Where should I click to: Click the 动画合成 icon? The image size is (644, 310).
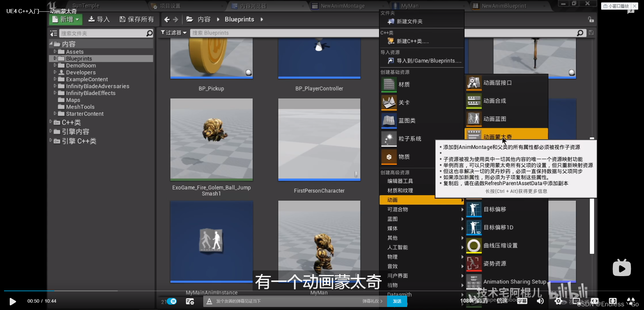click(x=474, y=101)
